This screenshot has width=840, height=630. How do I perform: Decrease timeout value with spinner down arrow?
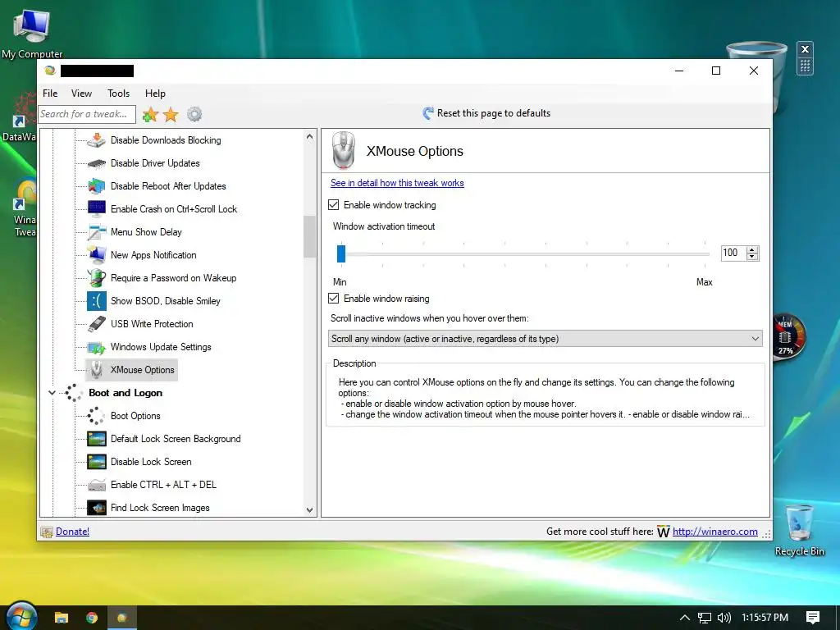(x=752, y=257)
